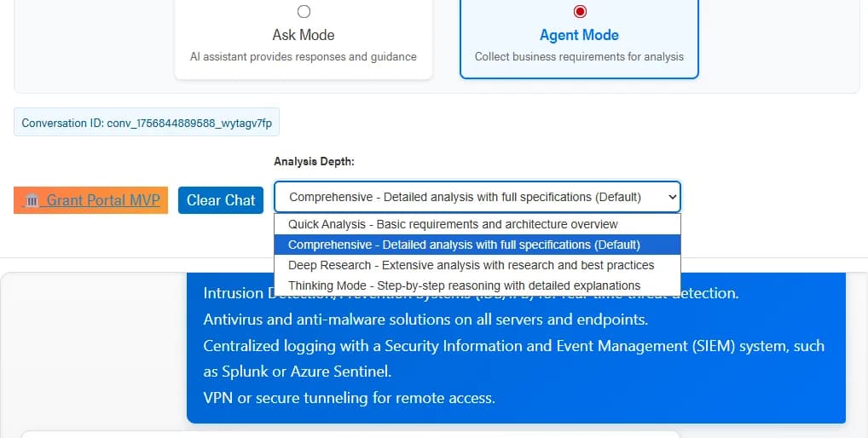Pick the highlighted Comprehensive default option
This screenshot has height=438, width=868.
(x=464, y=245)
